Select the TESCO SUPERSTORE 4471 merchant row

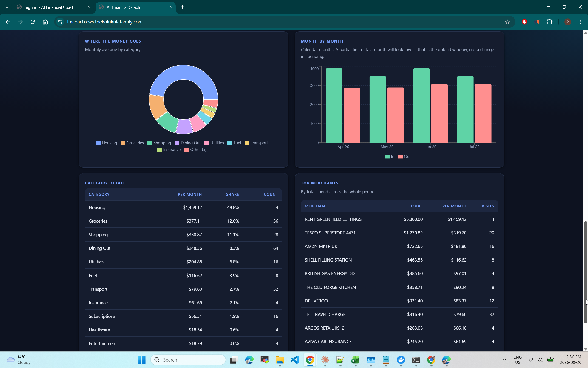399,233
